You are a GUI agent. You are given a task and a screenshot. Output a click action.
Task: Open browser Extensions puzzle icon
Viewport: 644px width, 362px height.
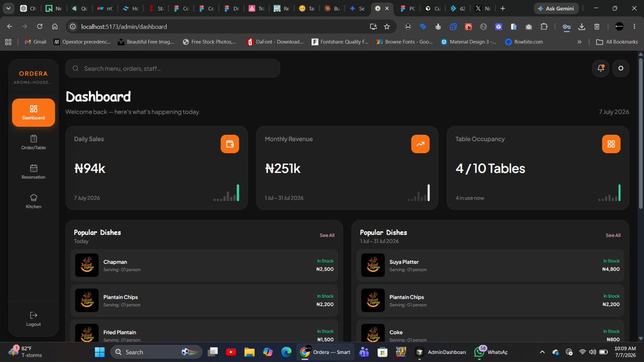click(544, 26)
